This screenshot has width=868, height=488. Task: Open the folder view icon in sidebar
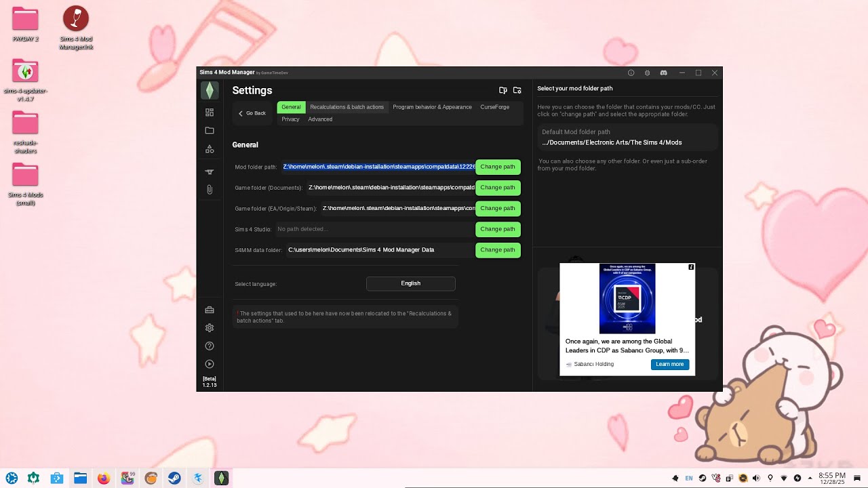coord(210,130)
